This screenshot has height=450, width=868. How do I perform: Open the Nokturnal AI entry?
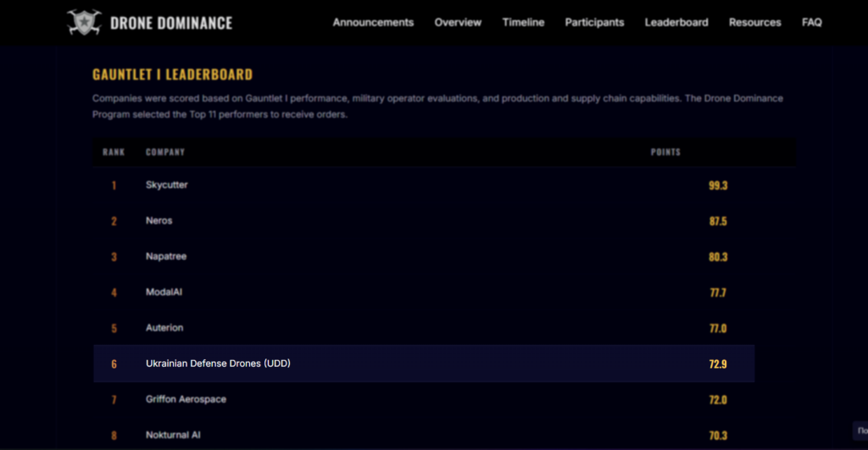pos(174,435)
